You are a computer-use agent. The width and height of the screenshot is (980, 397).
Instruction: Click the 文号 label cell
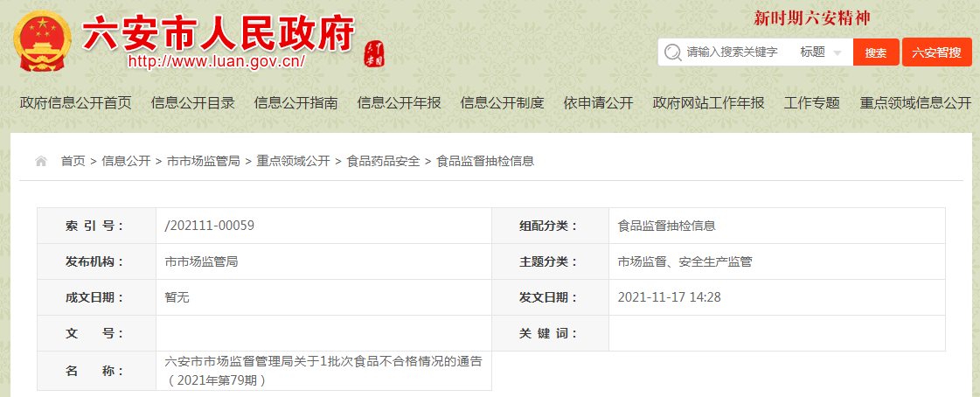(x=96, y=333)
